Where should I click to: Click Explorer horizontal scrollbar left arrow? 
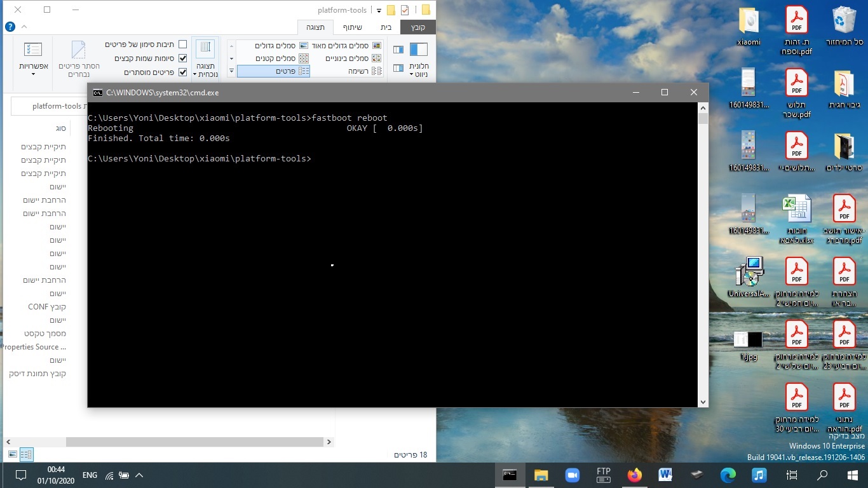(x=8, y=442)
